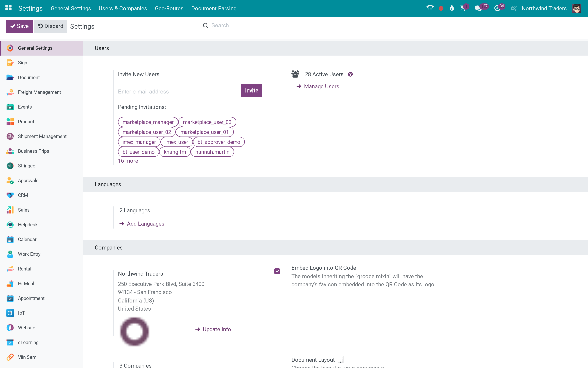Viewport: 588px width, 368px height.
Task: Open the hannah.martin pending invitation
Action: point(212,152)
